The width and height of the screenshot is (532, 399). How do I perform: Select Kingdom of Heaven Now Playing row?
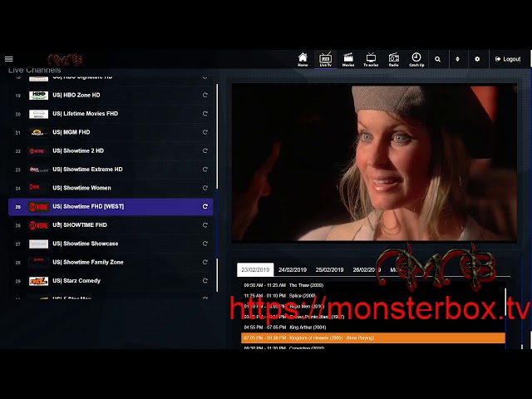[373, 338]
